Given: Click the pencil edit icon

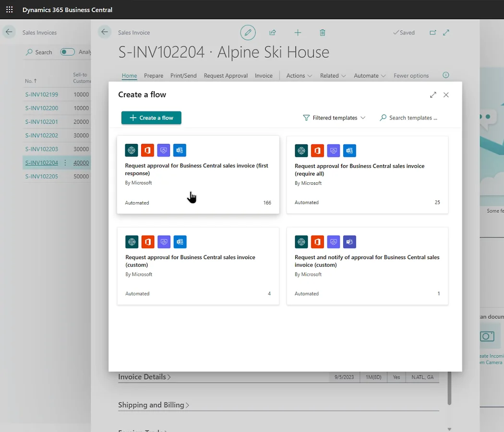Looking at the screenshot, I should point(248,33).
